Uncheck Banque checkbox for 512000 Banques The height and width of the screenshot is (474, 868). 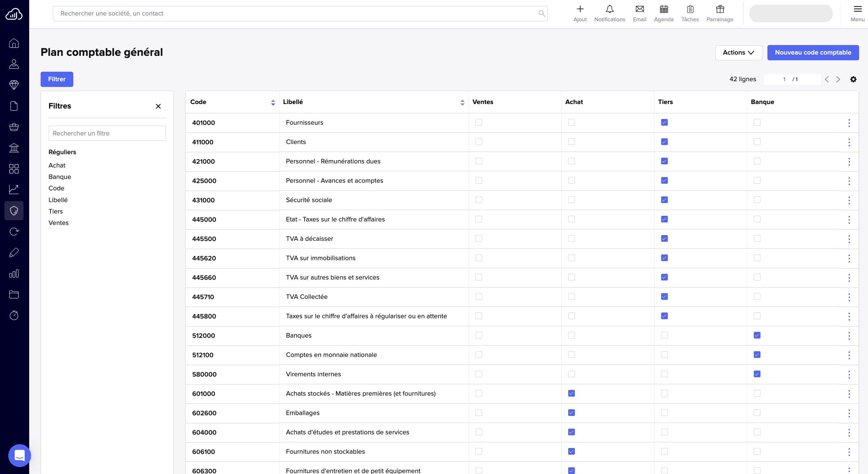coord(757,335)
